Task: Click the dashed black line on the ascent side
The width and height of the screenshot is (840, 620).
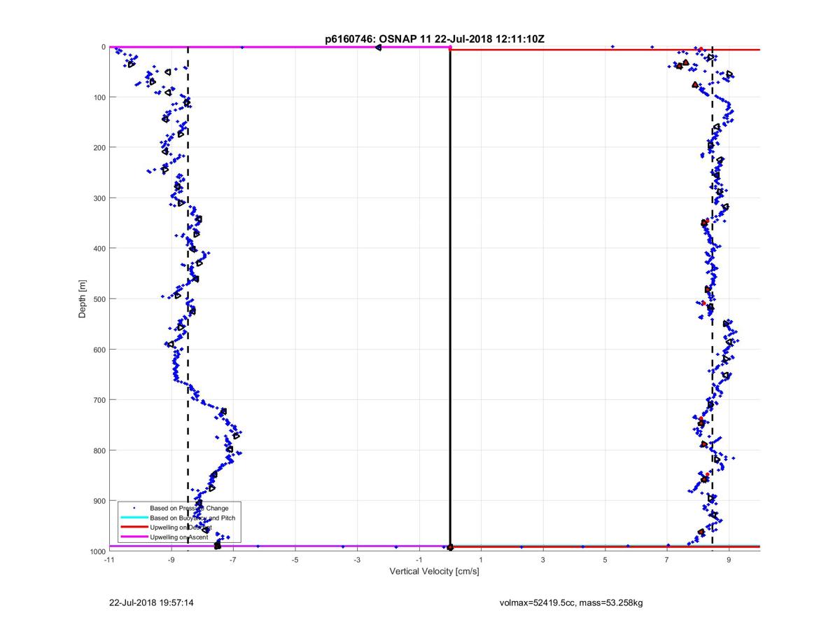Action: (x=712, y=298)
